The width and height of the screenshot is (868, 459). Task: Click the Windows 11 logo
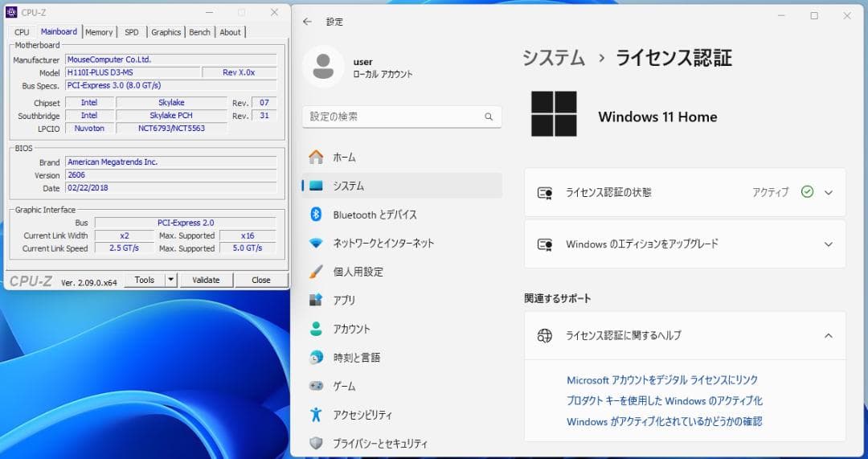click(554, 114)
